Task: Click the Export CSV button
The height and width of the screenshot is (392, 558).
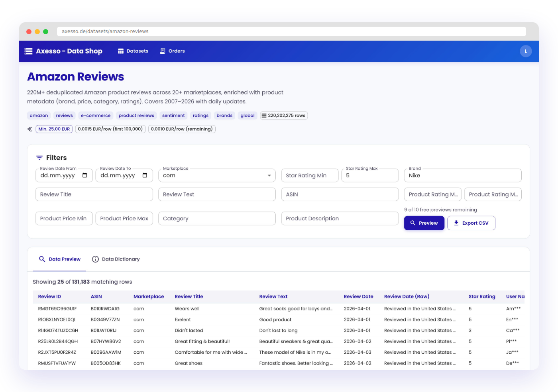Action: 471,223
